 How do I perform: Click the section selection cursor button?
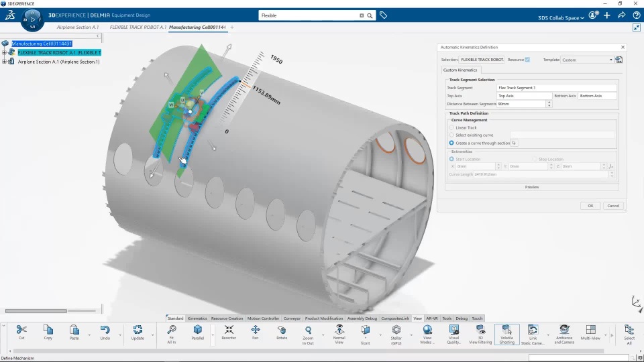coord(515,143)
